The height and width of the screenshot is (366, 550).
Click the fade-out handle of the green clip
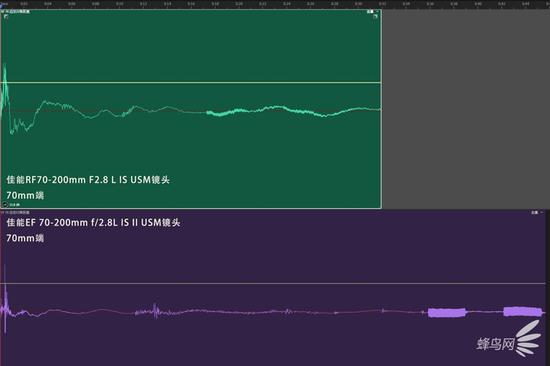pos(376,16)
